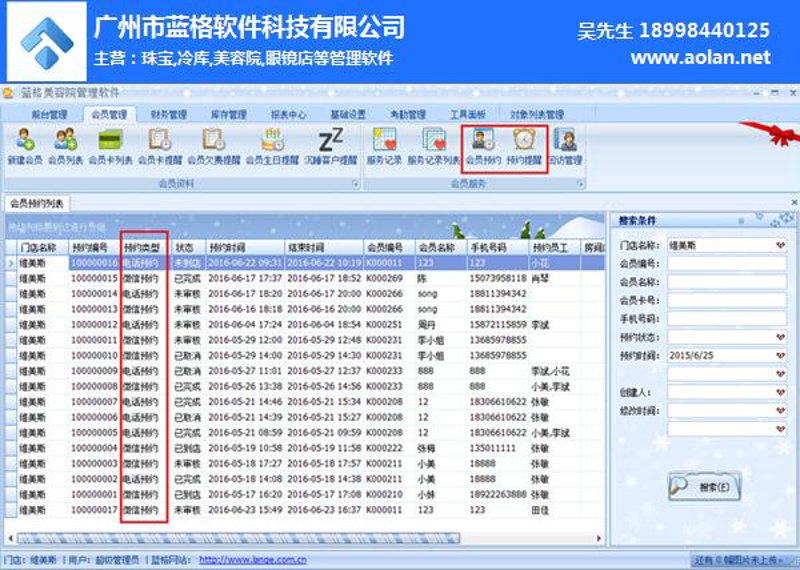Click phone number 15872115859
This screenshot has height=570, width=800.
tap(497, 325)
